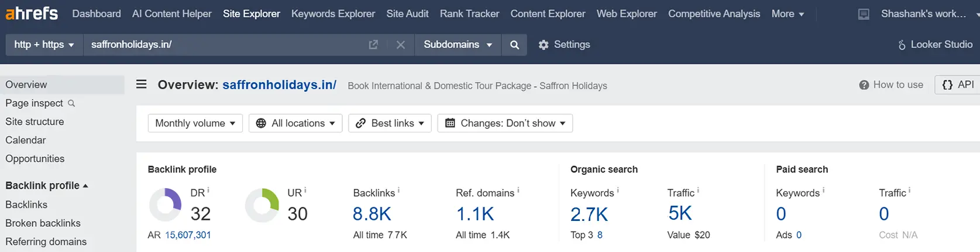Image resolution: width=980 pixels, height=252 pixels.
Task: Expand http + https protocol dropdown
Action: click(44, 45)
